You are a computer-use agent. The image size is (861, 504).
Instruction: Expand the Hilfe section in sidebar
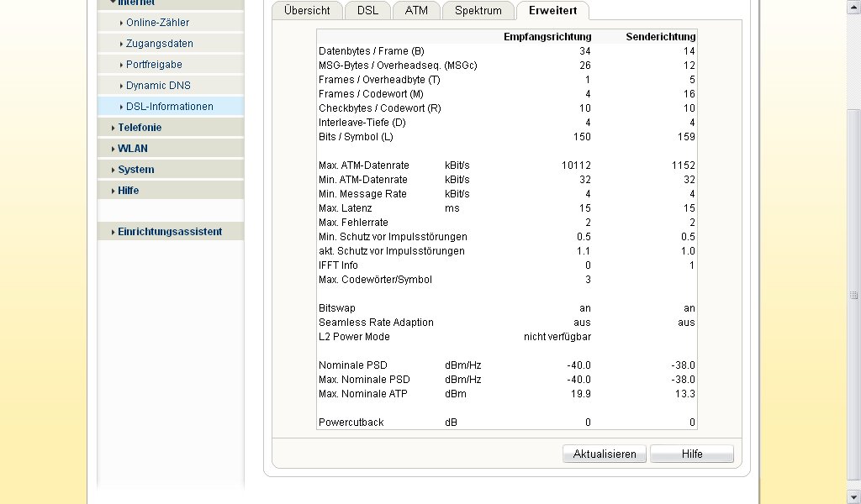click(x=128, y=191)
